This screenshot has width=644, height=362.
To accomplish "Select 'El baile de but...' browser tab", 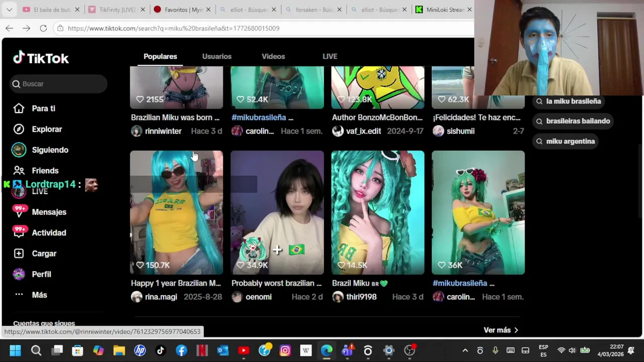I will (x=50, y=10).
